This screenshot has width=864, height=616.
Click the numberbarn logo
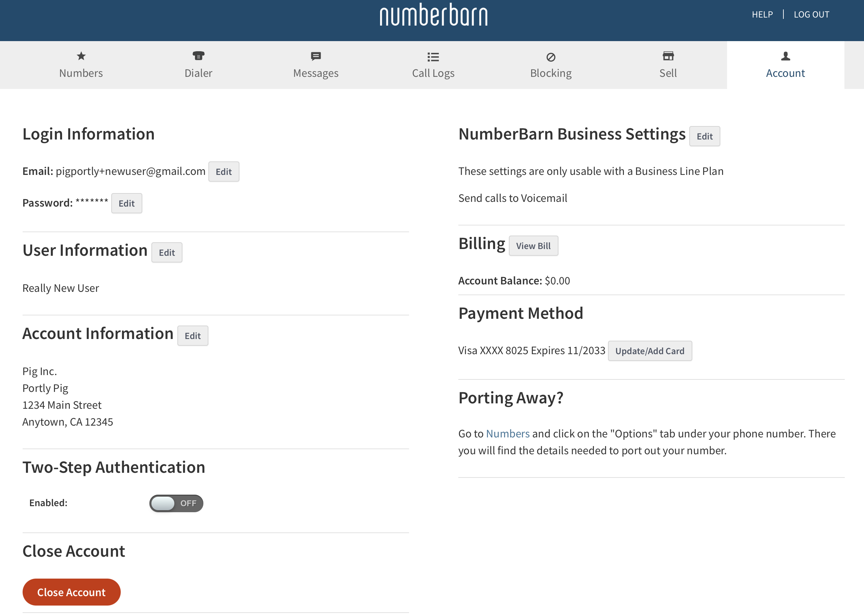434,15
